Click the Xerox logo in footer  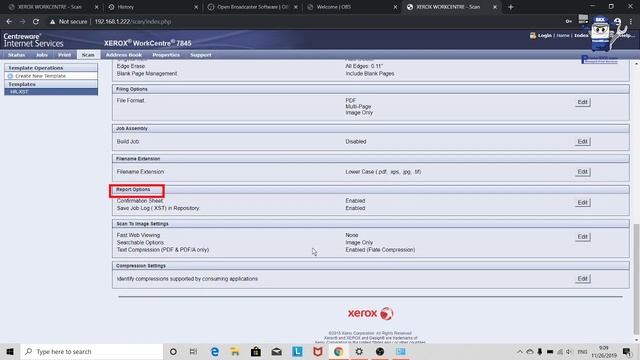371,313
